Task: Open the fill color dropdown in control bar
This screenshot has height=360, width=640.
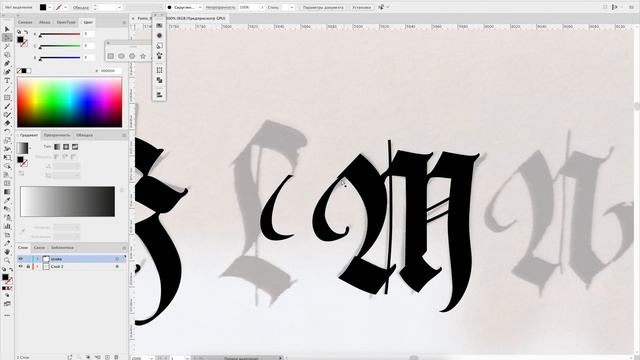Action: tap(50, 7)
